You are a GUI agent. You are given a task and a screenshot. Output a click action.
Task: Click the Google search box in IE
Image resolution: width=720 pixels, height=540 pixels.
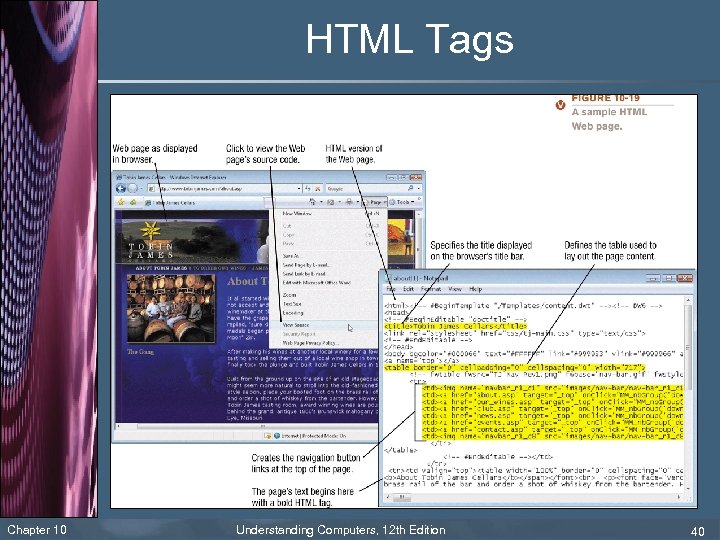(x=365, y=189)
